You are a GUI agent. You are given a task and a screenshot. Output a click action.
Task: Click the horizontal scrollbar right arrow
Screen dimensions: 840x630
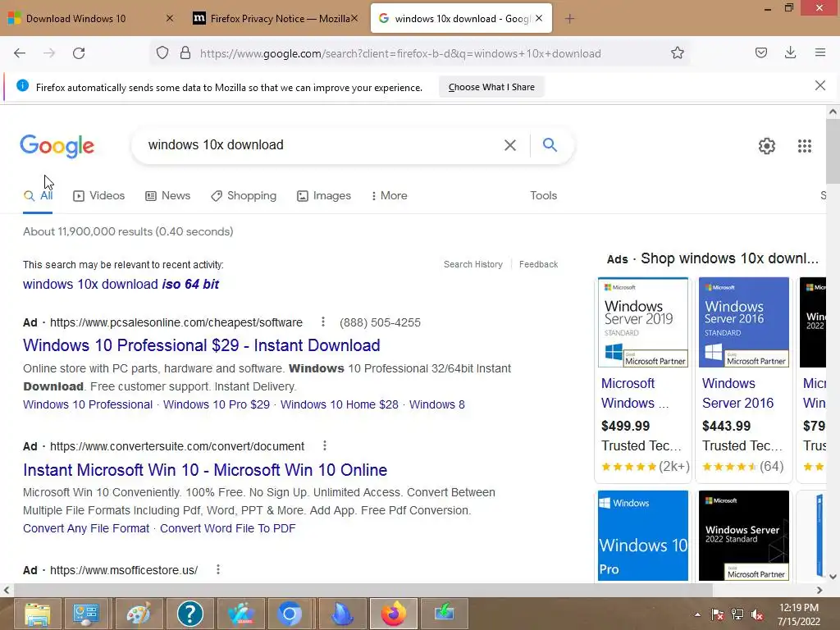click(819, 590)
